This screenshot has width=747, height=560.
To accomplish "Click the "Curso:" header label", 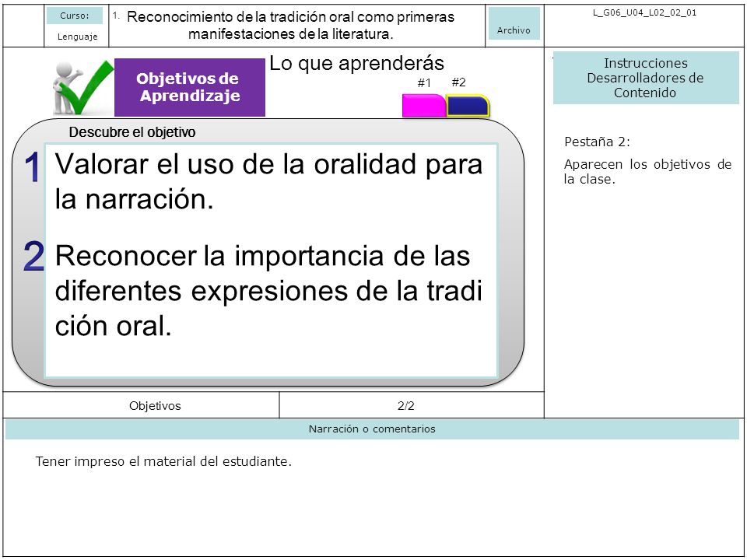I will pyautogui.click(x=75, y=16).
